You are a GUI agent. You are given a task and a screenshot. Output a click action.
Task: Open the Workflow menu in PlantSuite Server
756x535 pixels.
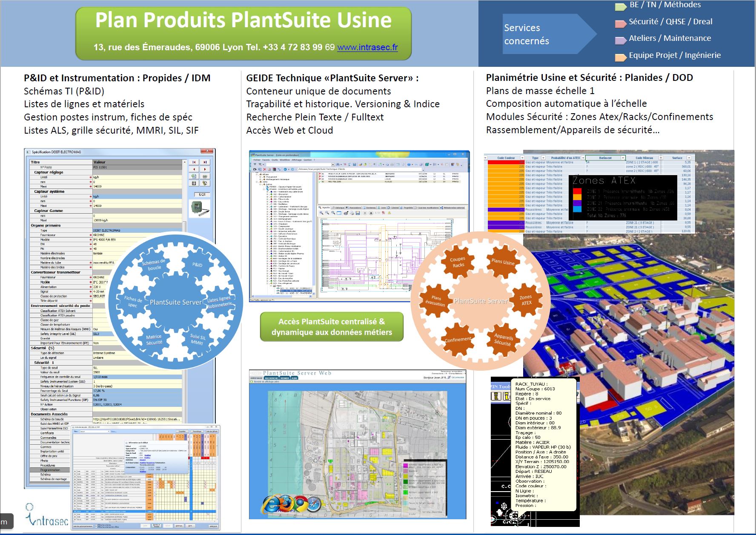point(285,160)
